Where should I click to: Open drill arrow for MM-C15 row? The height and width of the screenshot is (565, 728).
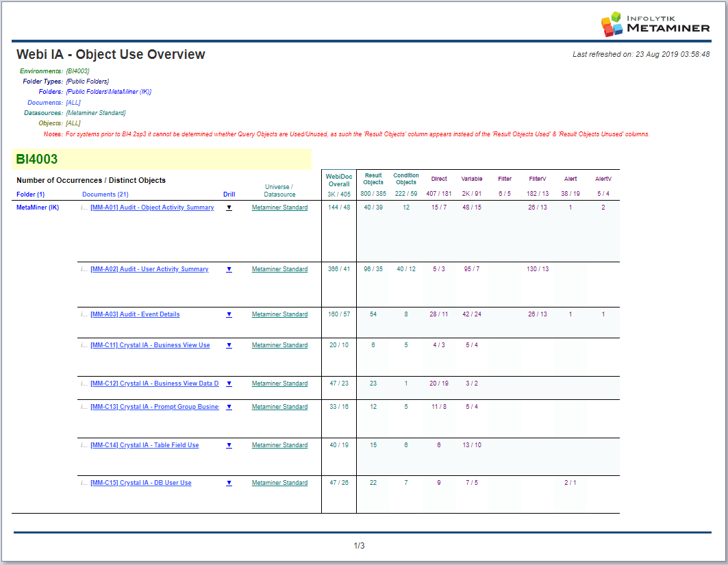point(229,484)
